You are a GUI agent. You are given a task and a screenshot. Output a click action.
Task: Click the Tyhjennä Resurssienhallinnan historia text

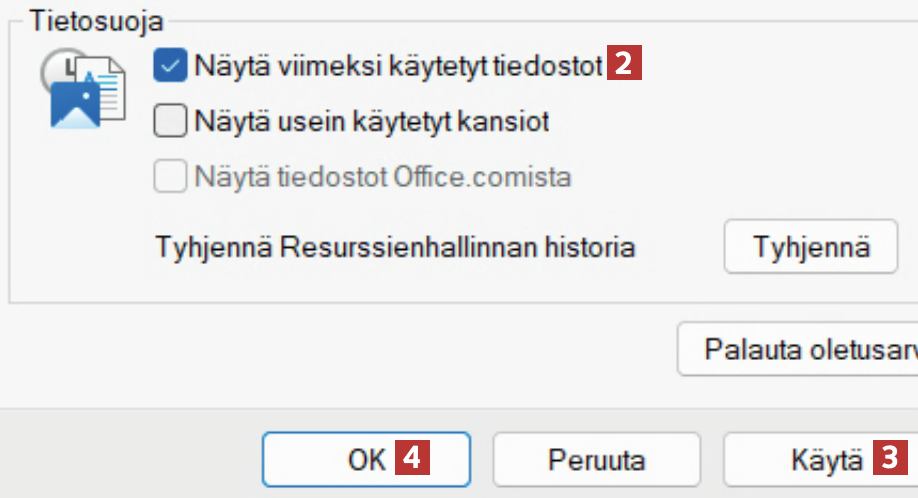tap(395, 246)
